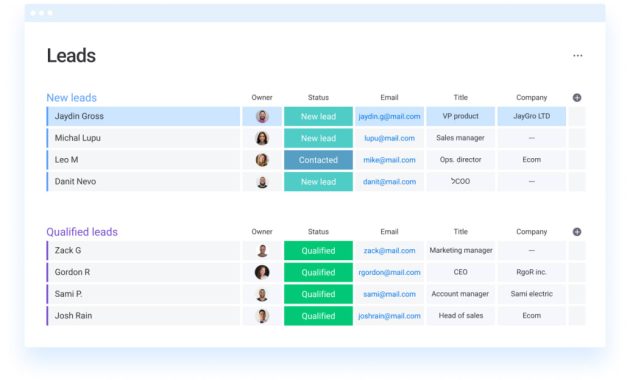Edit the VP product title cell
This screenshot has width=630, height=380.
pos(460,116)
